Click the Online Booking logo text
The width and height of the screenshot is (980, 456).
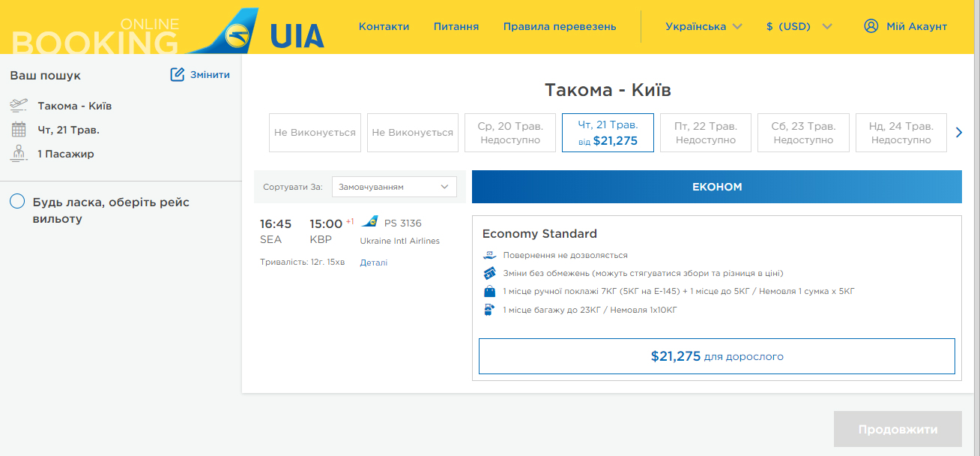pos(96,35)
